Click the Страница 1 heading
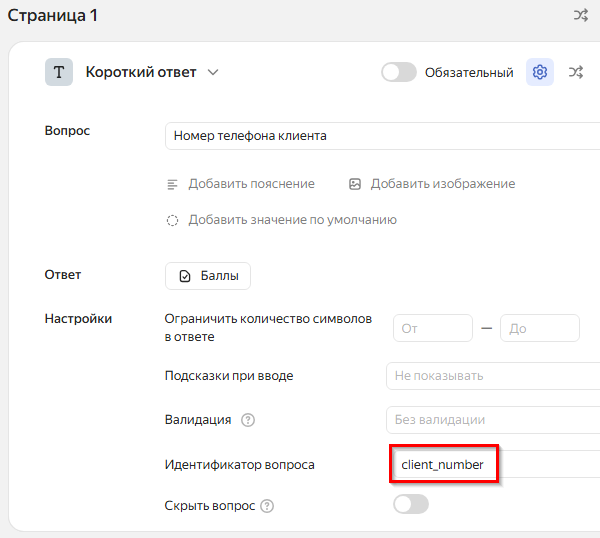The height and width of the screenshot is (538, 600). tap(52, 16)
